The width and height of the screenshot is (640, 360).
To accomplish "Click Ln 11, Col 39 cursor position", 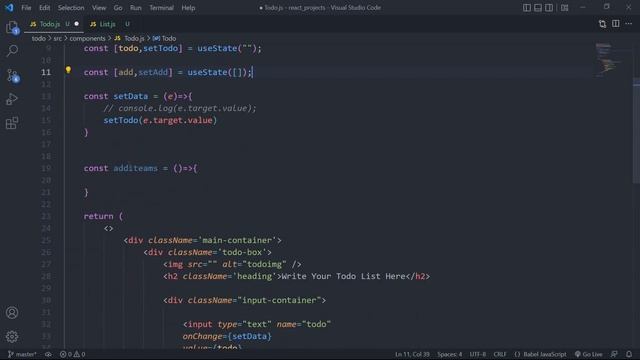I will (x=412, y=354).
